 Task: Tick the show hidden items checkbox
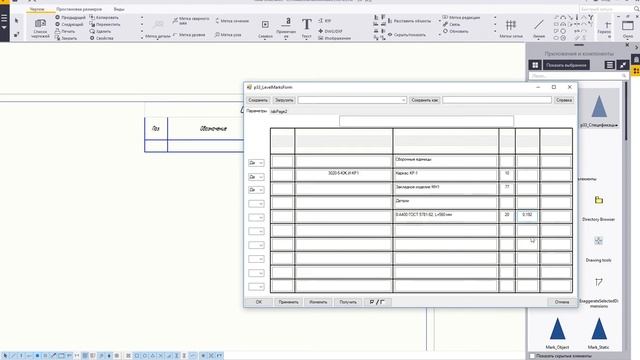532,356
